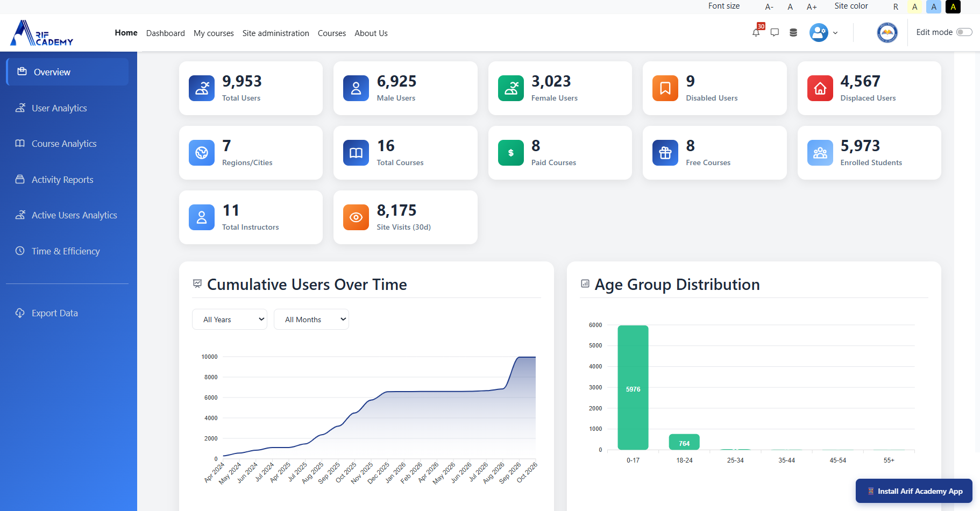The image size is (980, 511).
Task: Click the Enrolled Students group icon
Action: 820,153
